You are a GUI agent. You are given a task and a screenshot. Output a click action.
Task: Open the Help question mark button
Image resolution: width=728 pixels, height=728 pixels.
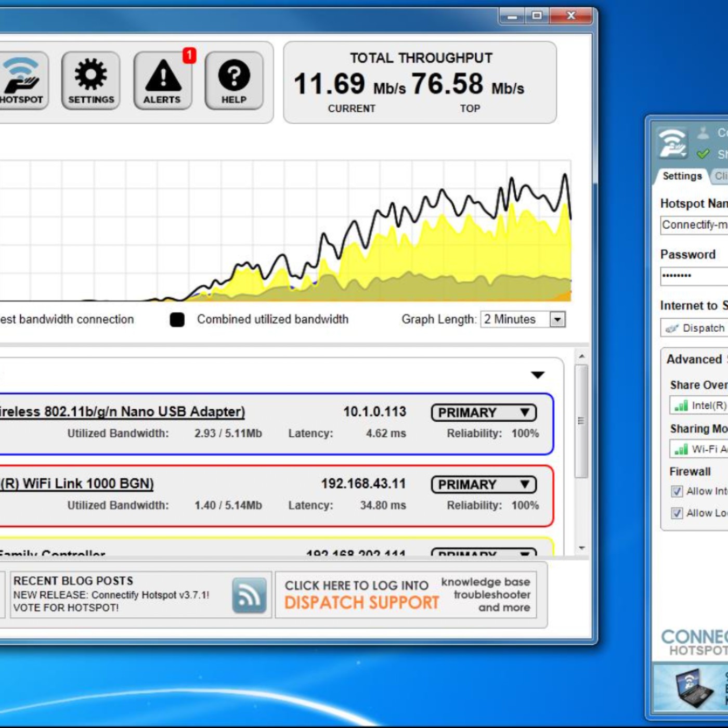click(x=234, y=80)
